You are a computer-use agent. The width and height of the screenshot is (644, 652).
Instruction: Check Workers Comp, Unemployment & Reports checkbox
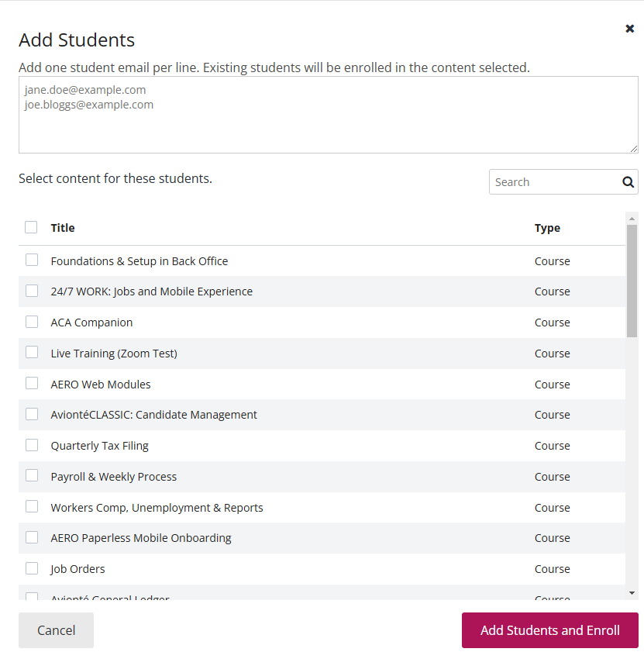click(x=32, y=506)
